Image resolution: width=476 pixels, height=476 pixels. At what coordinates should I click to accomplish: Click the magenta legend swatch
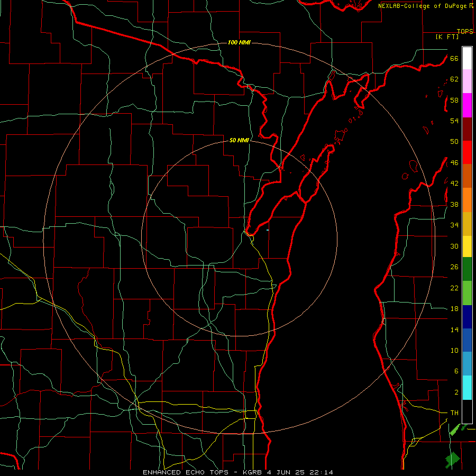point(467,105)
